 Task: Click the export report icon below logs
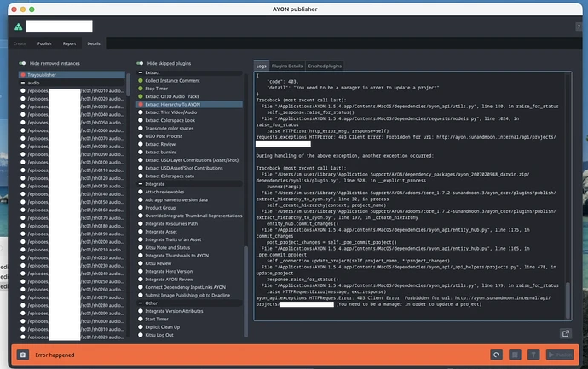566,333
